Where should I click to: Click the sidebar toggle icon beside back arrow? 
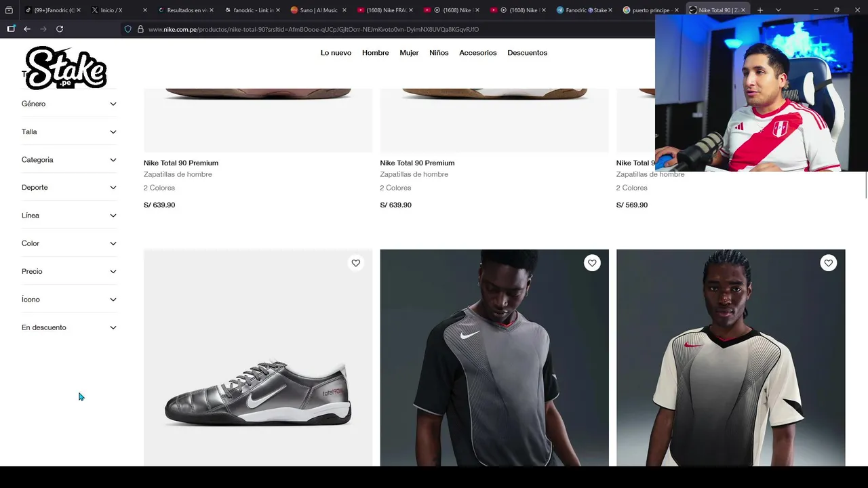11,29
